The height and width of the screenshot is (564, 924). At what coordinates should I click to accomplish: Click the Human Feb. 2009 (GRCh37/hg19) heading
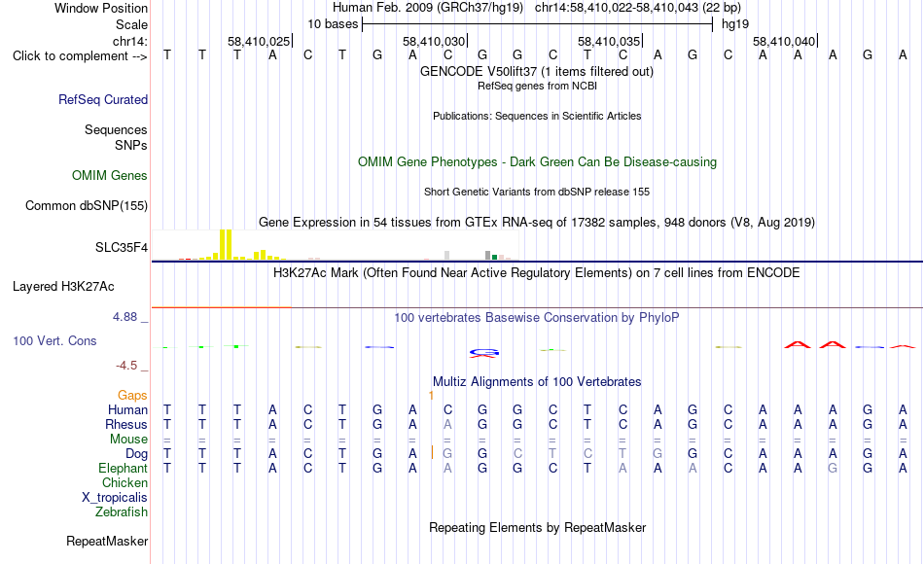[428, 8]
